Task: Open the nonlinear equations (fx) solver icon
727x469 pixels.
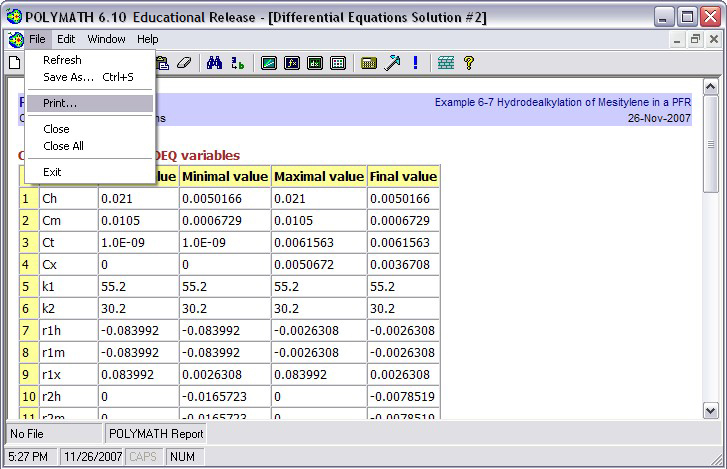Action: click(x=292, y=62)
